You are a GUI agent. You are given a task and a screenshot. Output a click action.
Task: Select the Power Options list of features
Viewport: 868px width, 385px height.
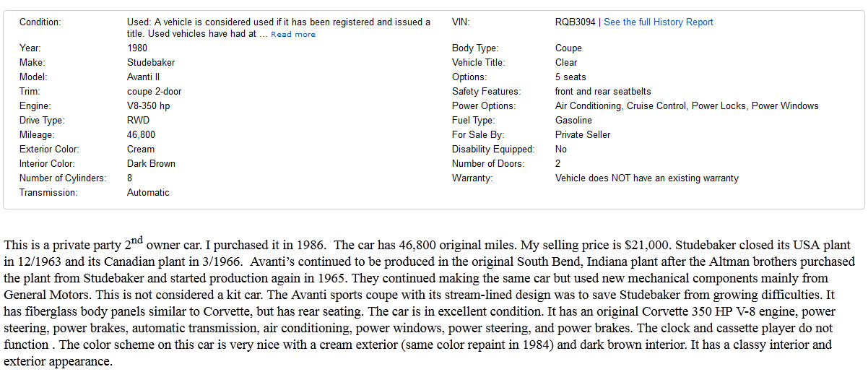pyautogui.click(x=687, y=106)
